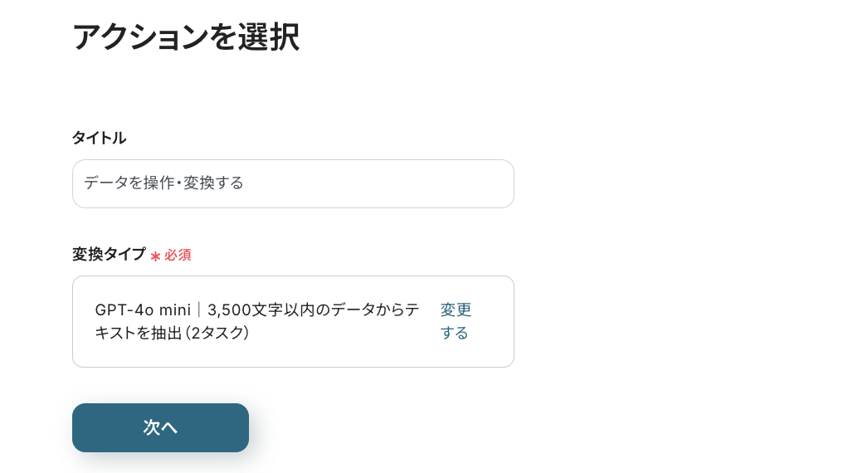Screen dimensions: 868x473
Task: Click the 次へ button
Action: [x=160, y=427]
